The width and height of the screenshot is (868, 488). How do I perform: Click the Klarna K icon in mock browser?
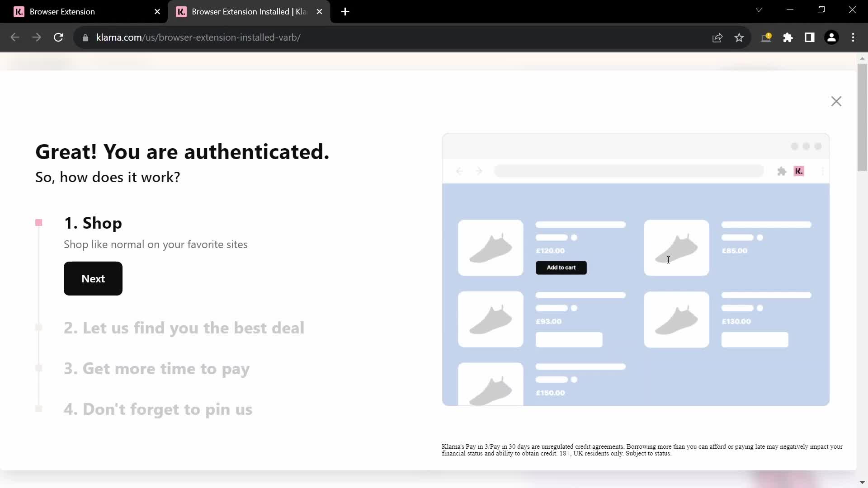[799, 171]
